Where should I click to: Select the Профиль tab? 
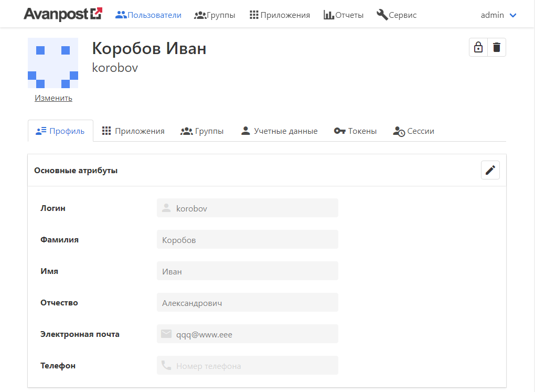click(60, 131)
